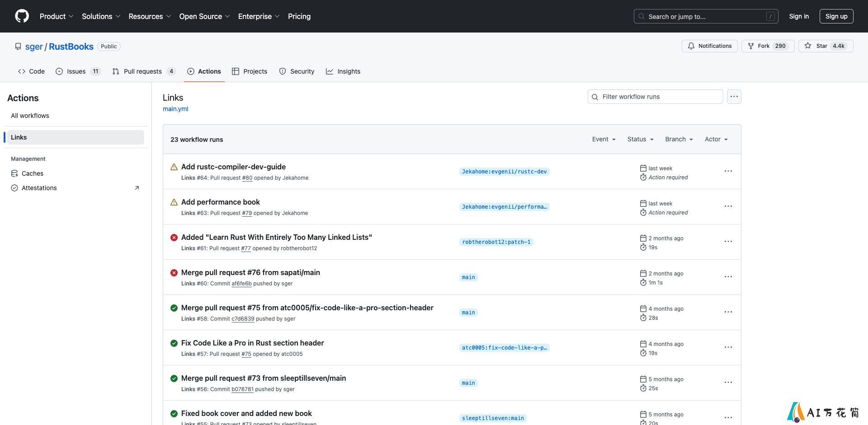Switch to the Pull requests tab
The width and height of the screenshot is (868, 425).
[x=144, y=71]
